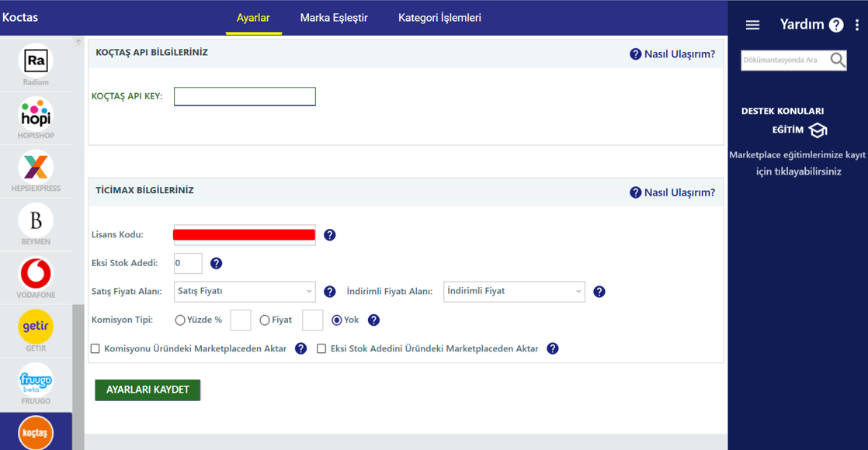Switch to the Marka Eşleştir tab
This screenshot has height=450, width=868.
(334, 18)
